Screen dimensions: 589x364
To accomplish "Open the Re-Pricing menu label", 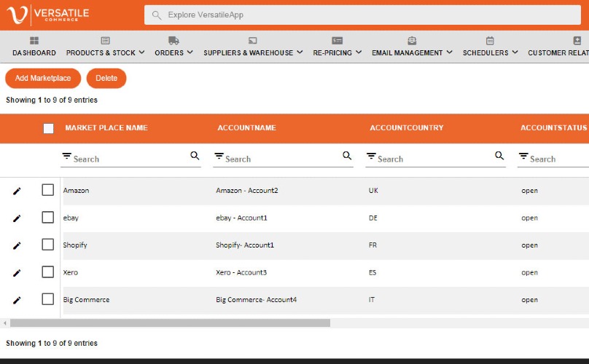I will [x=332, y=53].
